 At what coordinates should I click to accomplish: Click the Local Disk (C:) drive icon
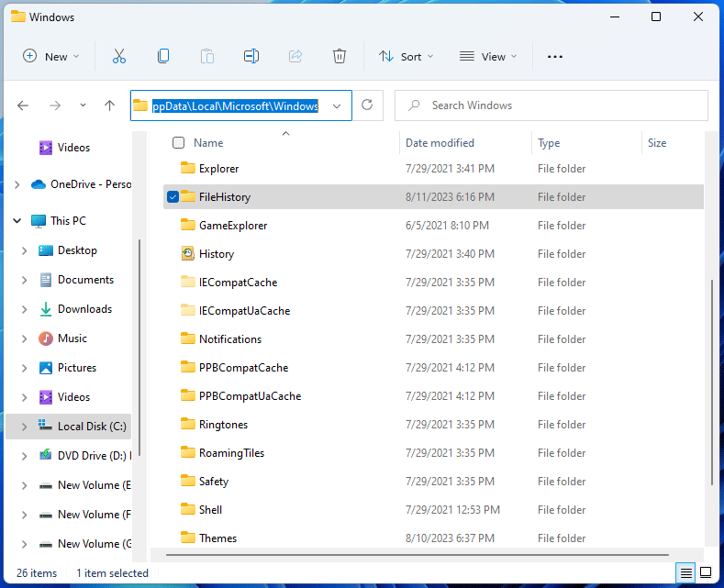(x=45, y=425)
